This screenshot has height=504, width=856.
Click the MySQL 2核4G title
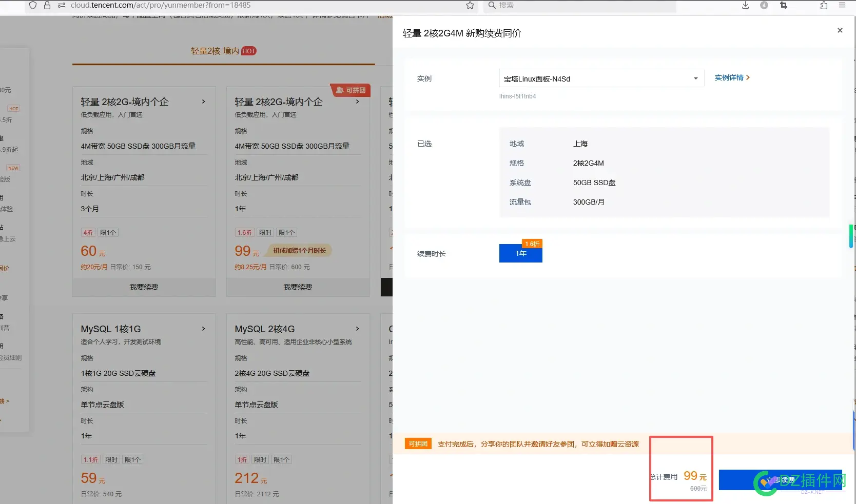[x=265, y=329]
